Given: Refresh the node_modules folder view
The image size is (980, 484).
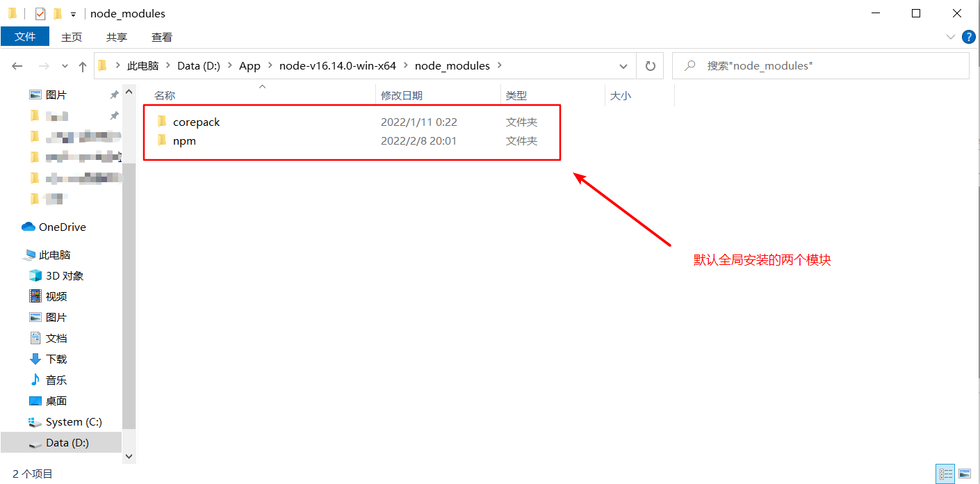Looking at the screenshot, I should click(x=650, y=66).
